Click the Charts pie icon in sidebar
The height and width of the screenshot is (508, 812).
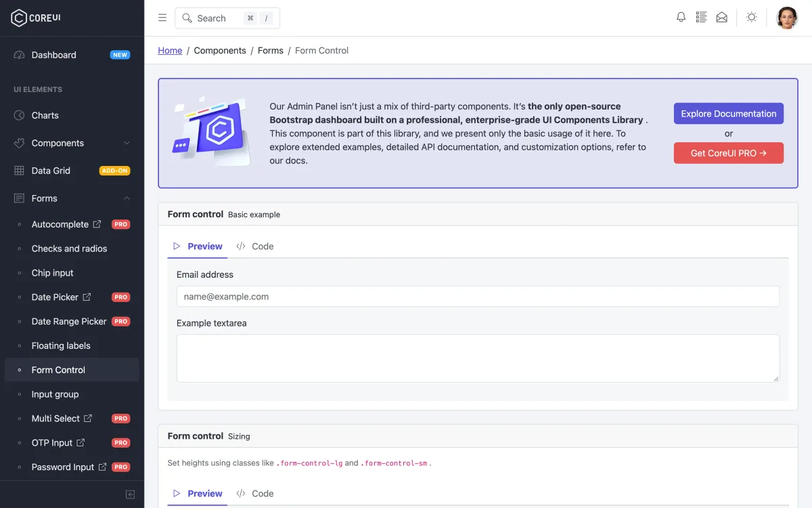tap(19, 115)
